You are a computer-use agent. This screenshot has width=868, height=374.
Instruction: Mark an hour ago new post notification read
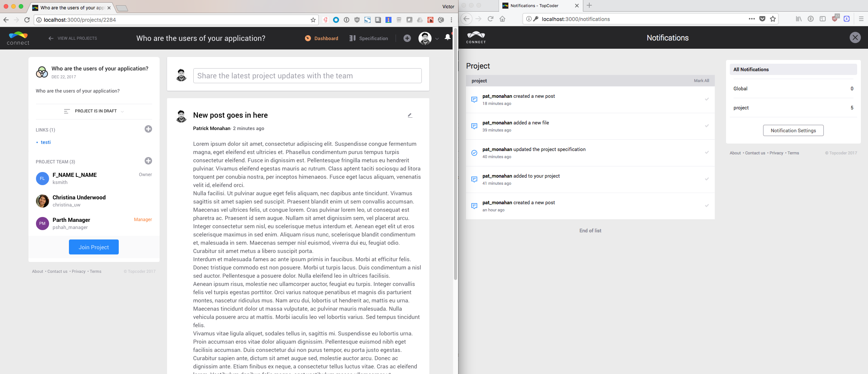[x=707, y=206]
